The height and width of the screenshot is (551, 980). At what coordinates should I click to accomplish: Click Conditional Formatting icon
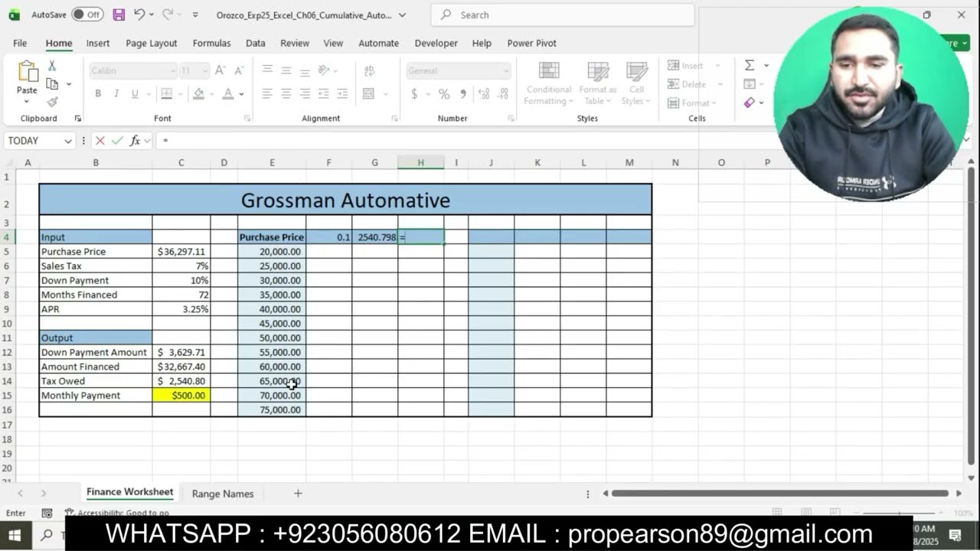(548, 83)
